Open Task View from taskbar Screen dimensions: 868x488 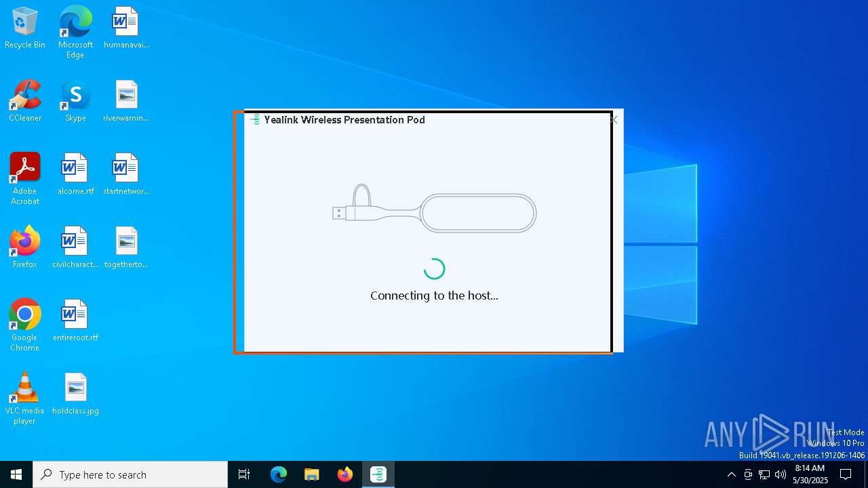244,474
